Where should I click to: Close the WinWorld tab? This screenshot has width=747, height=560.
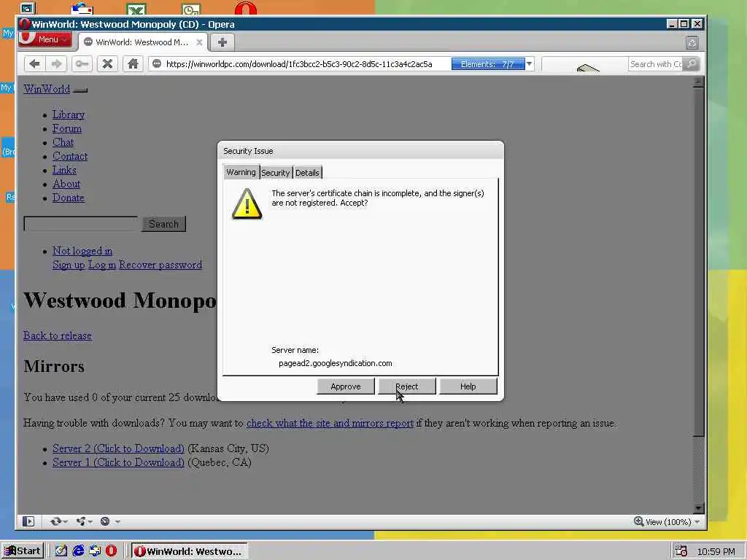pyautogui.click(x=199, y=42)
